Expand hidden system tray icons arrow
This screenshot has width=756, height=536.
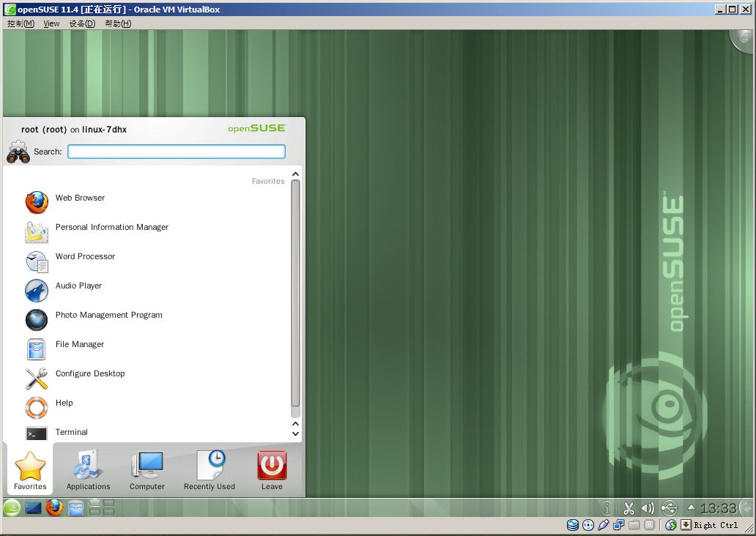[x=691, y=507]
